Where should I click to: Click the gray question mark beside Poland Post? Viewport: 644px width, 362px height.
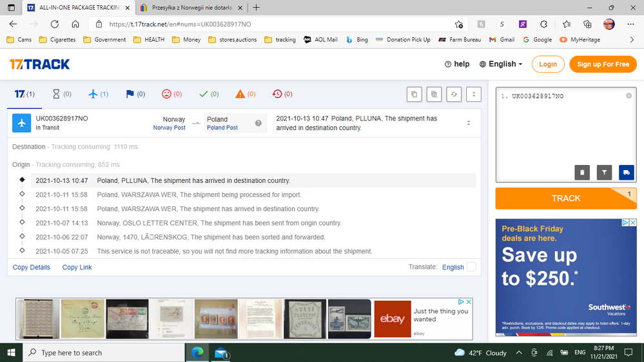click(259, 123)
